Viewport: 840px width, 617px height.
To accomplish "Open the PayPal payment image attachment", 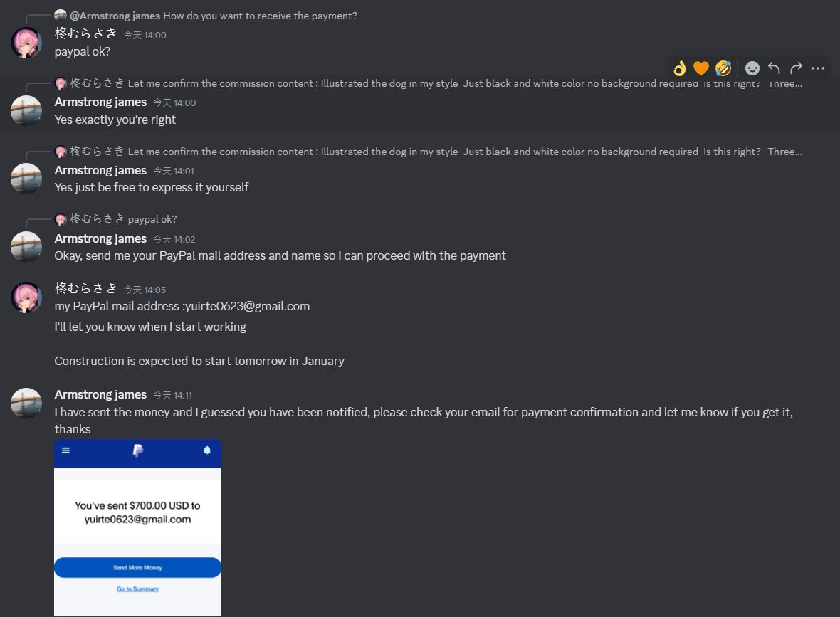I will pyautogui.click(x=137, y=528).
